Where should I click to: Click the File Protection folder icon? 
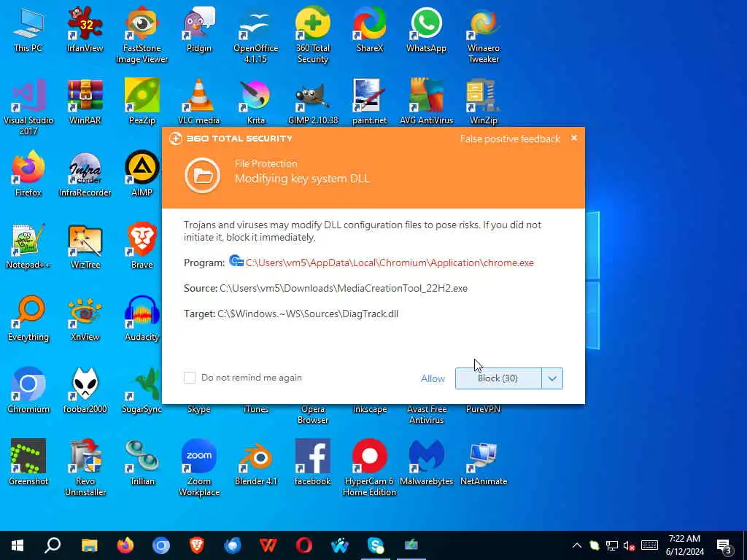(203, 175)
